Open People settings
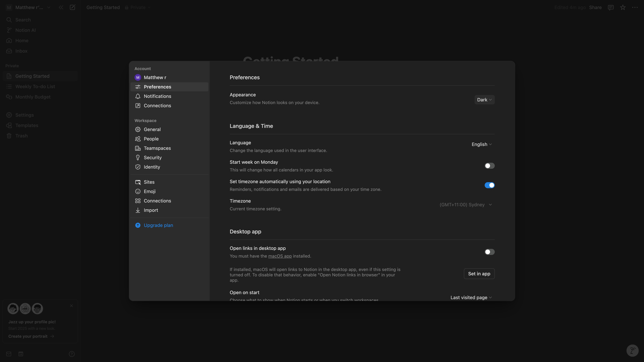The image size is (644, 362). [169, 139]
